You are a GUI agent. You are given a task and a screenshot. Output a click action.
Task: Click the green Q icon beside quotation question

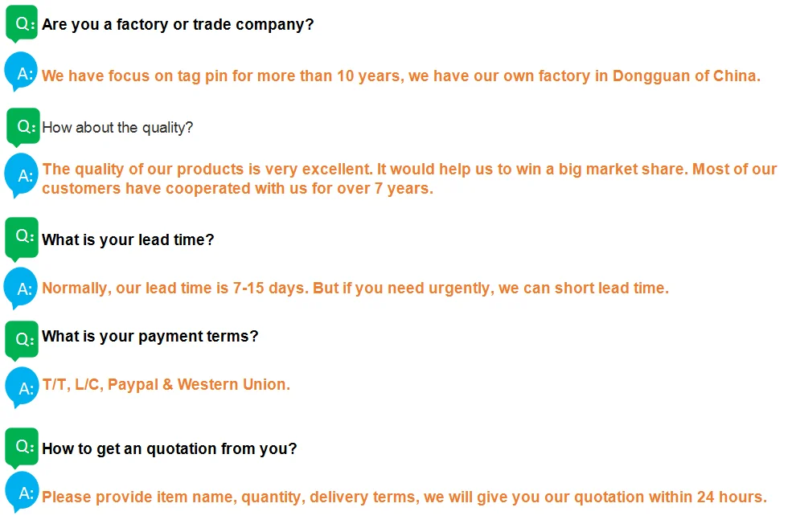22,446
